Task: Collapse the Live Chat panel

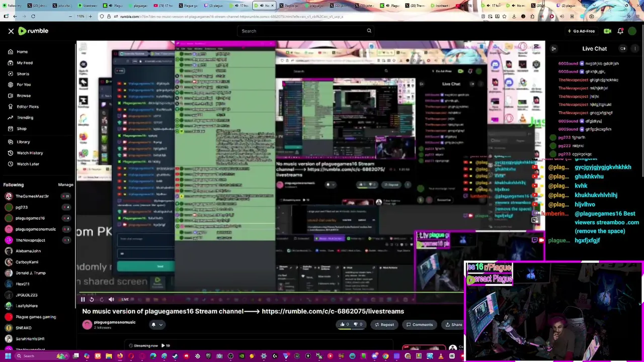Action: point(553,49)
